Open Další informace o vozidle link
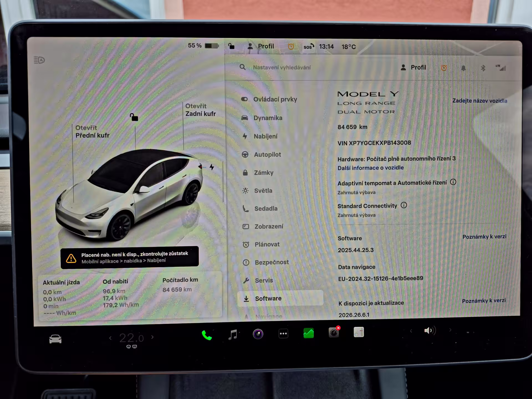 [x=370, y=168]
